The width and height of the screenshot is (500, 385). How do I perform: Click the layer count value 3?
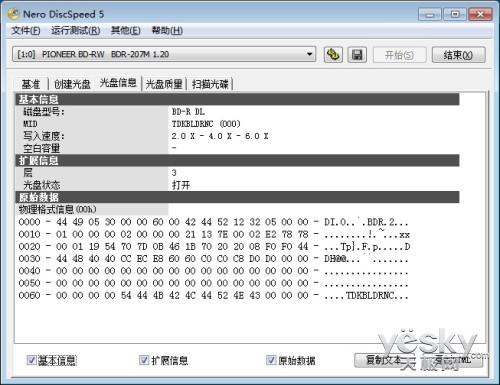click(174, 173)
